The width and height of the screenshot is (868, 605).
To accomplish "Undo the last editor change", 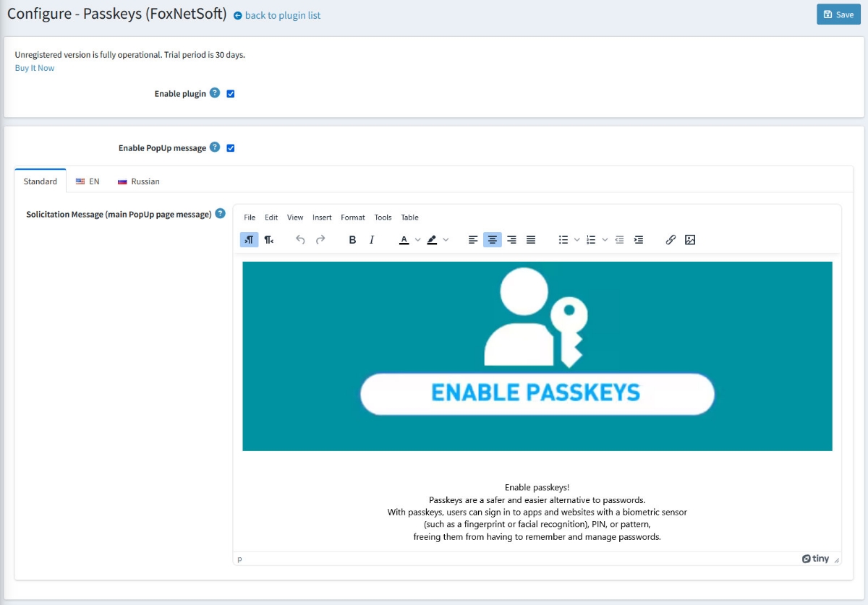I will point(301,240).
